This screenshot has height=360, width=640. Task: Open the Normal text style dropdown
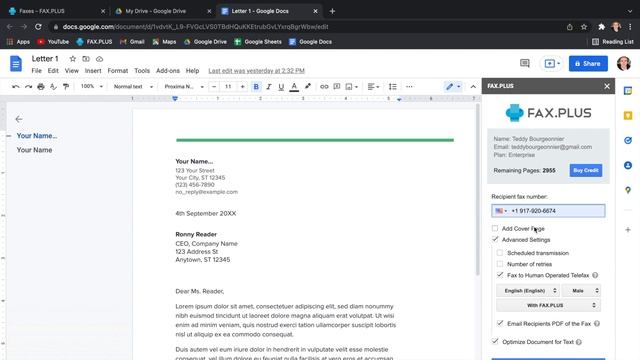point(133,87)
